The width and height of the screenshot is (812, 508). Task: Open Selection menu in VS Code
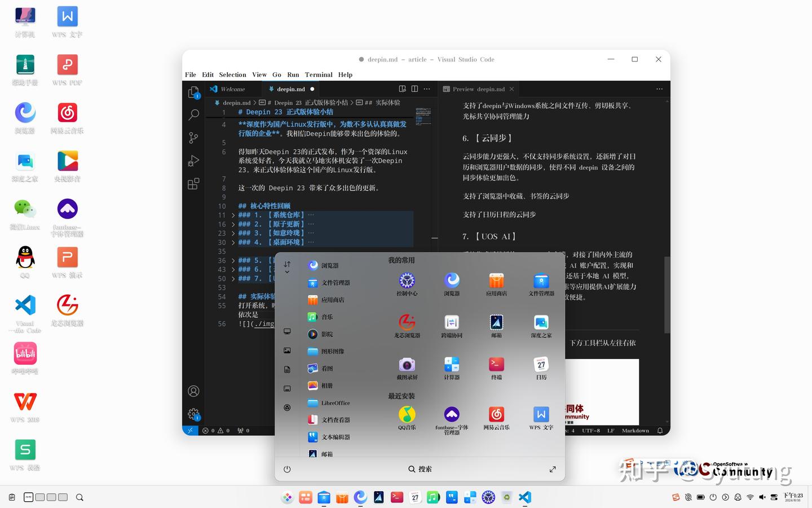[232, 75]
